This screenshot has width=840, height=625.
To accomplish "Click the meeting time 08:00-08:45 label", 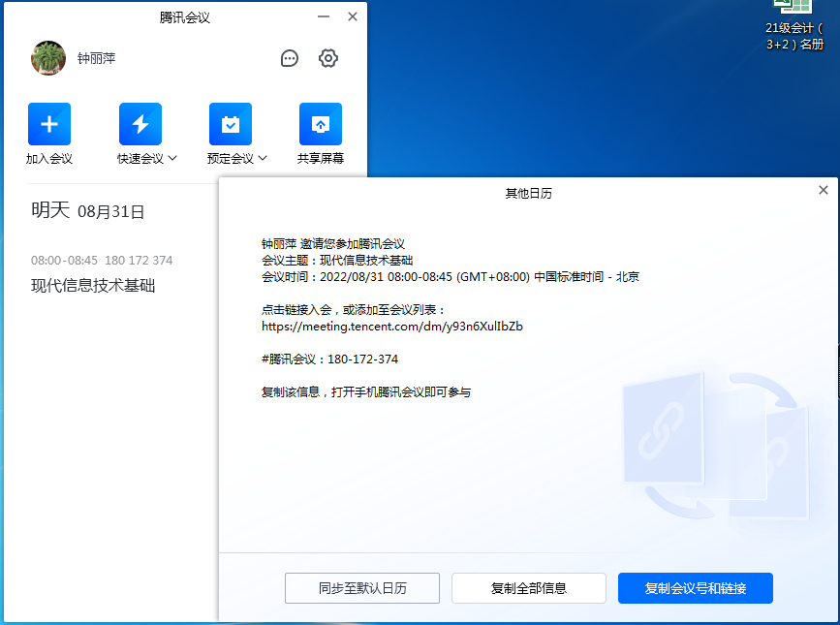I will coord(64,261).
